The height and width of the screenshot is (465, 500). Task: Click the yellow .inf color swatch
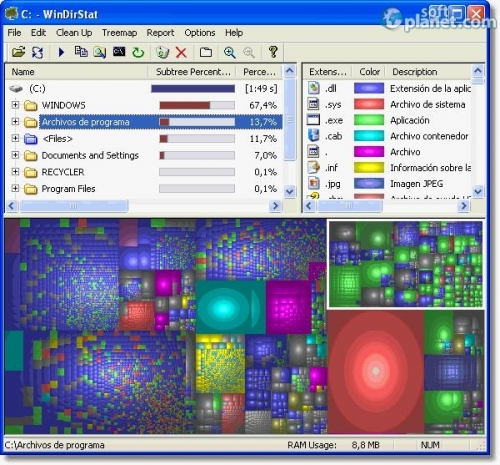369,167
